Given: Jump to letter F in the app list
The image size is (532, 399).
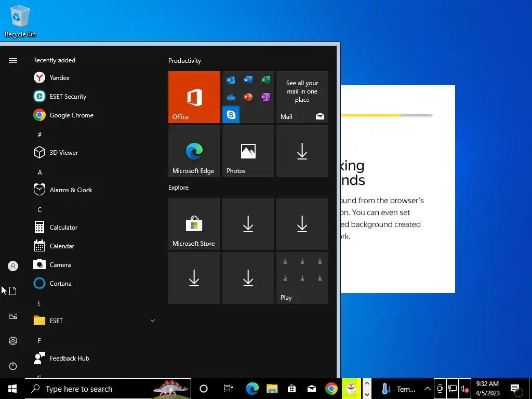Looking at the screenshot, I should point(39,340).
